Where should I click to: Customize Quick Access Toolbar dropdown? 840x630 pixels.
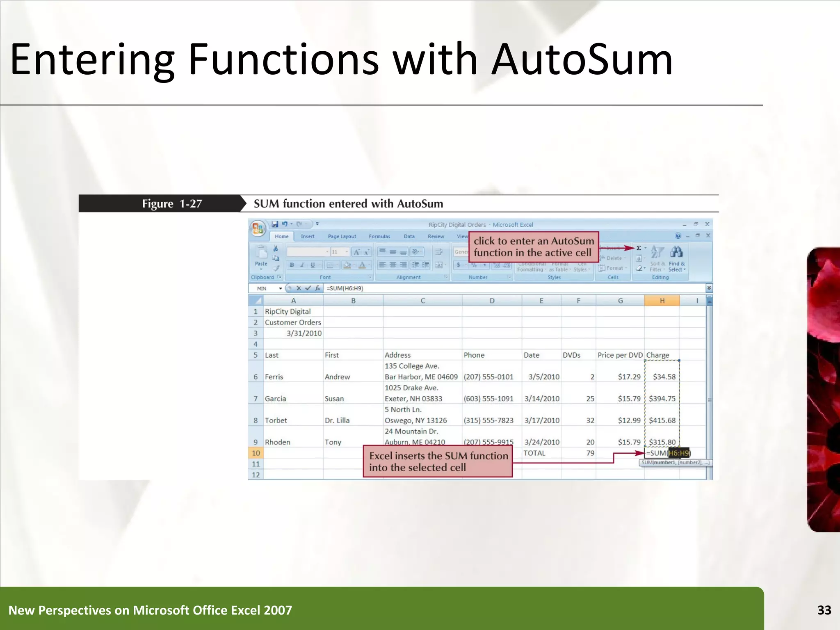pos(317,224)
